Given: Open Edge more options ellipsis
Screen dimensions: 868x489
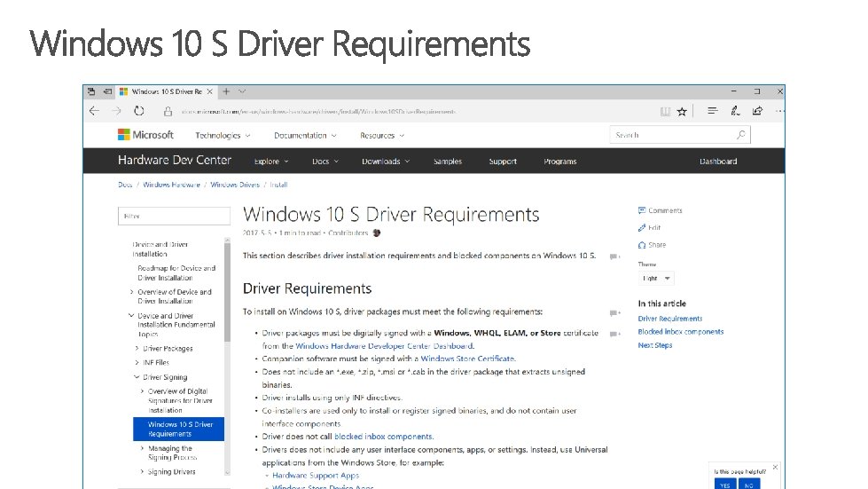Looking at the screenshot, I should [779, 111].
